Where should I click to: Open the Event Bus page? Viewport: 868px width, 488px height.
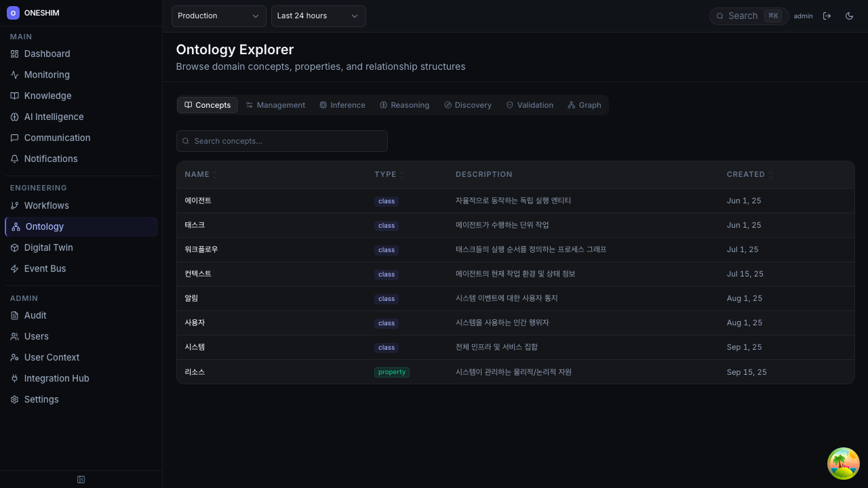(x=45, y=268)
